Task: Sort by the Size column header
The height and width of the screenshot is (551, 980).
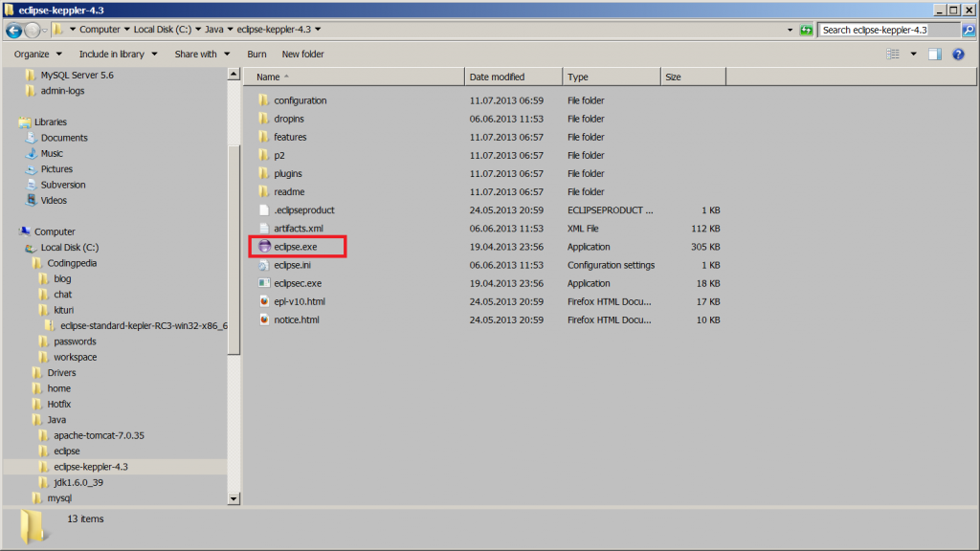Action: (693, 77)
